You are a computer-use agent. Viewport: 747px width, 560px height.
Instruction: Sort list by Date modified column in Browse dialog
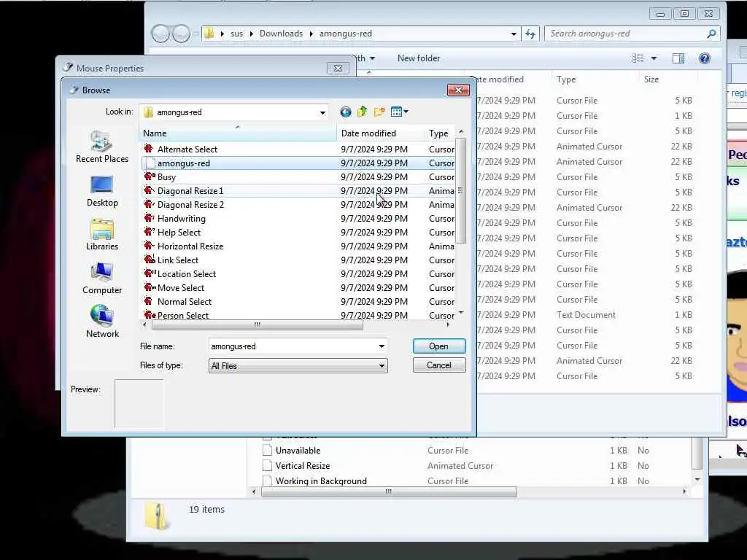(x=380, y=133)
